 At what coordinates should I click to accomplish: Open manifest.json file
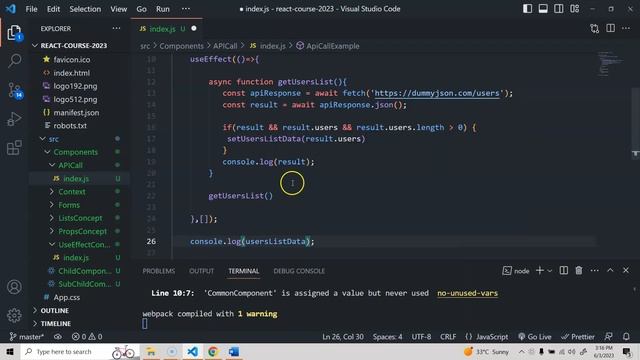[x=76, y=112]
